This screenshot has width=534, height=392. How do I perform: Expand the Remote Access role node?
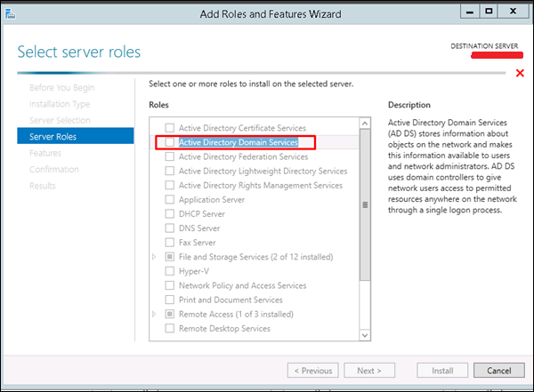154,314
